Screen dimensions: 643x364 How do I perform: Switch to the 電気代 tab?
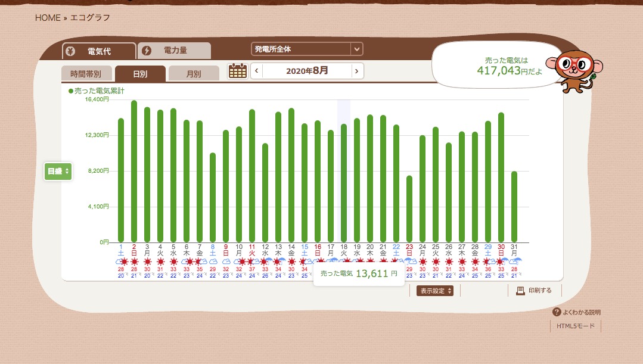pos(99,51)
